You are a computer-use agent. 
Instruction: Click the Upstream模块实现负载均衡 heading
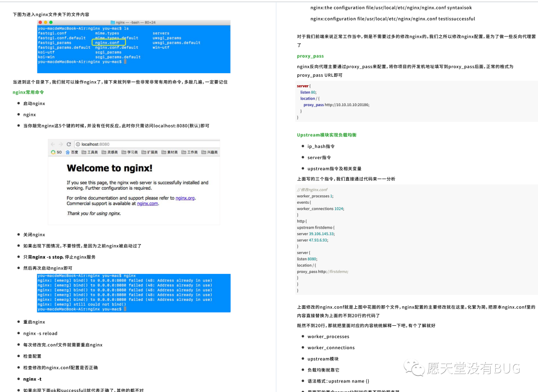327,135
